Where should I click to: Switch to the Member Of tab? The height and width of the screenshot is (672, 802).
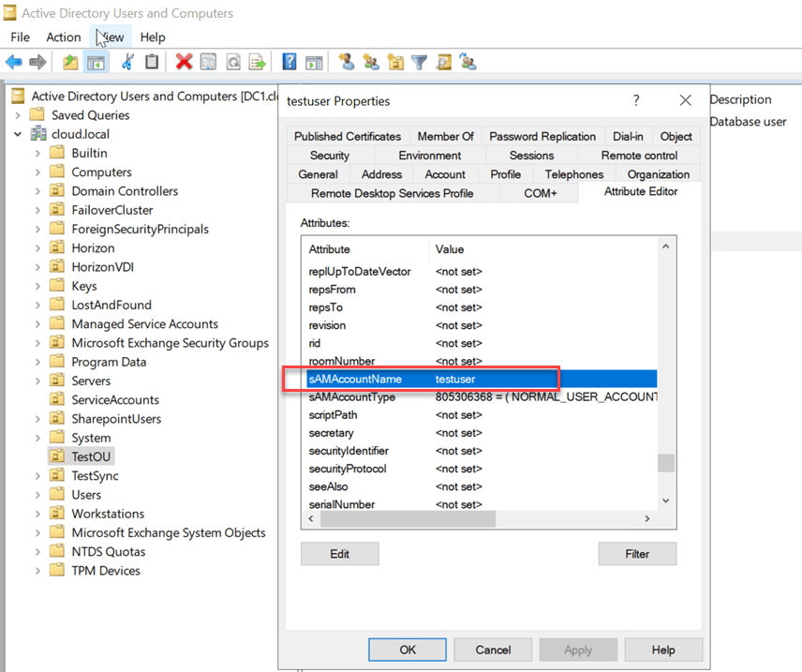click(446, 136)
